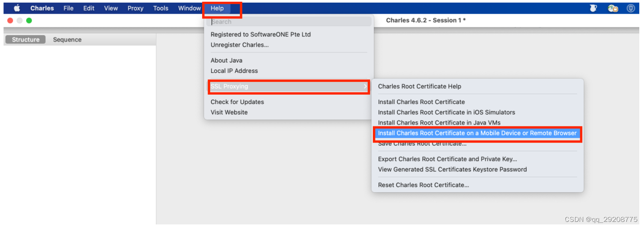Open the Apple menu

point(17,8)
